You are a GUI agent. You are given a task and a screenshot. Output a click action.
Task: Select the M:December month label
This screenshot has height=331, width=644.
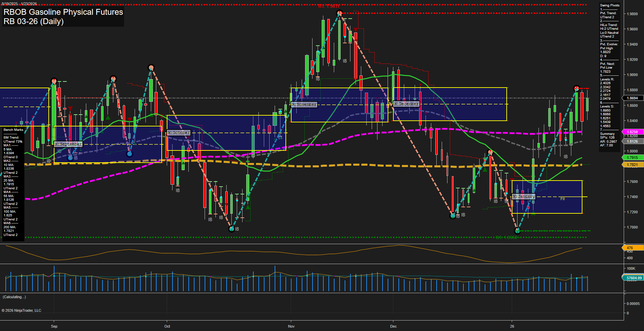406,104
